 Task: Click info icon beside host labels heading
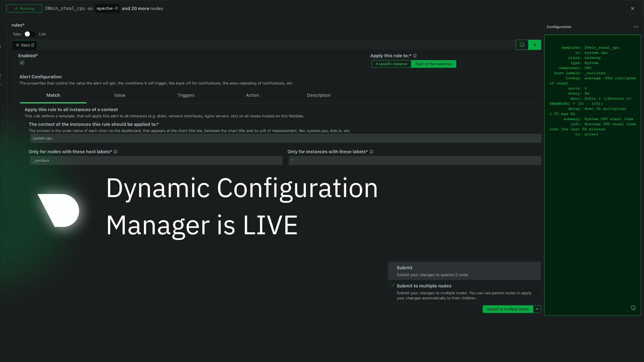[115, 152]
